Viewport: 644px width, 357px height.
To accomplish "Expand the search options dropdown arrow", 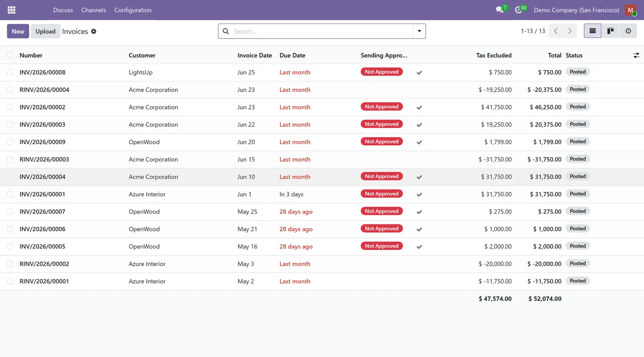I will tap(420, 31).
